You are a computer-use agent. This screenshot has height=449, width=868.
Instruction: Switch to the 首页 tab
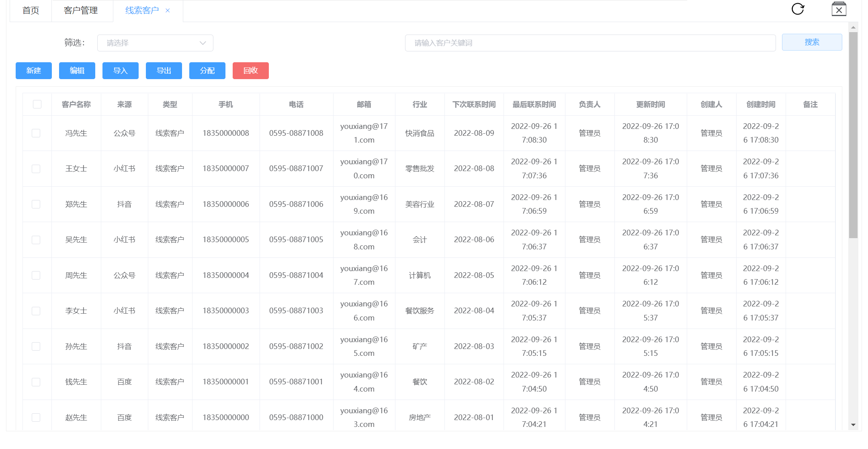pyautogui.click(x=31, y=10)
